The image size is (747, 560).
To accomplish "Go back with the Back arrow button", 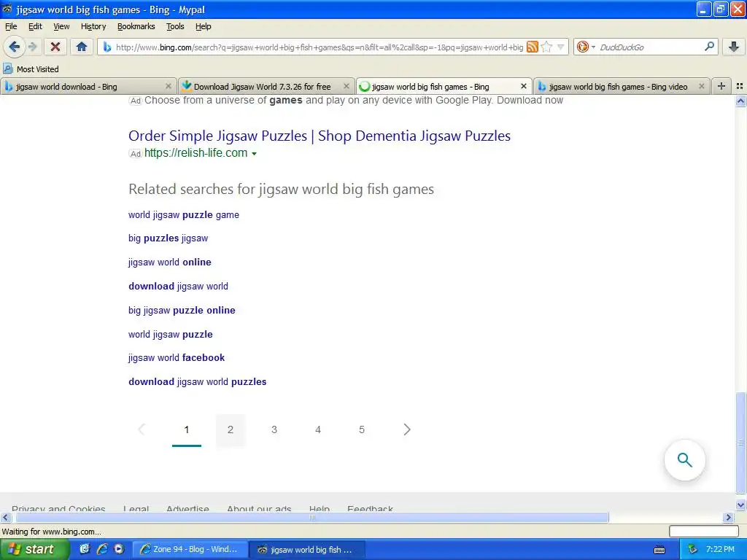I will click(14, 47).
